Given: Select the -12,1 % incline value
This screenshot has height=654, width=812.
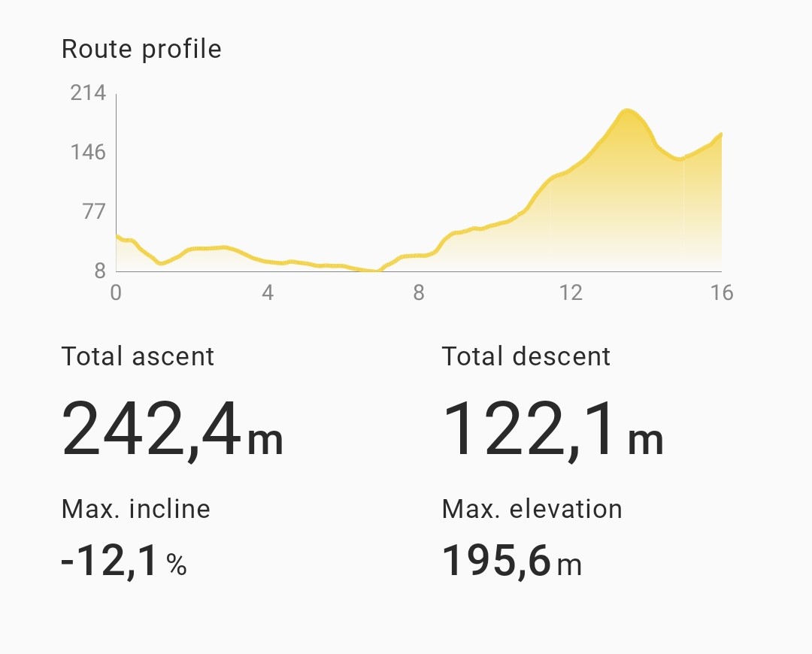Looking at the screenshot, I should click(124, 562).
